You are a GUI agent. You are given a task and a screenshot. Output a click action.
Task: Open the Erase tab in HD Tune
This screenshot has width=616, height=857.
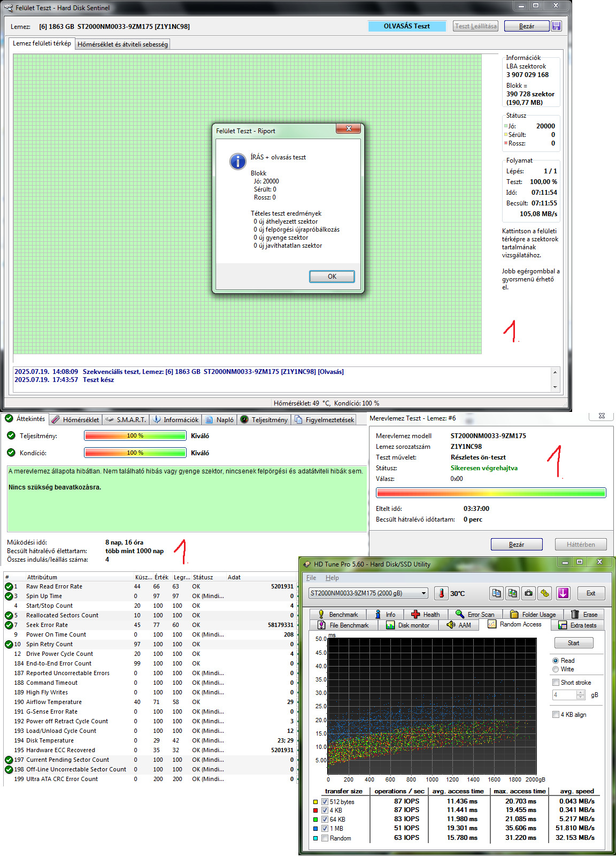click(x=584, y=615)
